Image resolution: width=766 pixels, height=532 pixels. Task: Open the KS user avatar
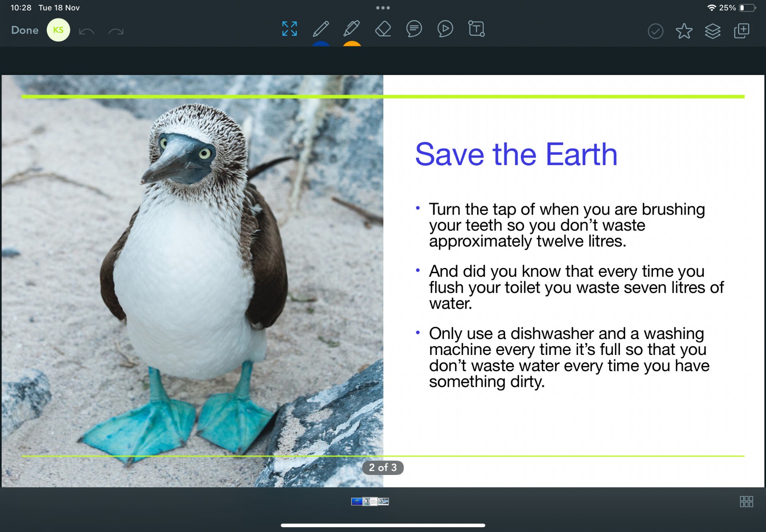(x=58, y=30)
